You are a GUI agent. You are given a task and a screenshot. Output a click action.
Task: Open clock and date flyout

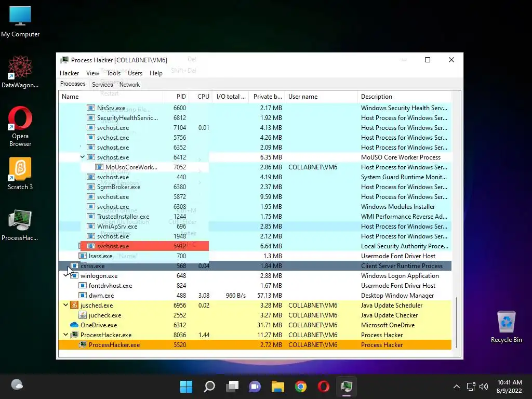(509, 387)
